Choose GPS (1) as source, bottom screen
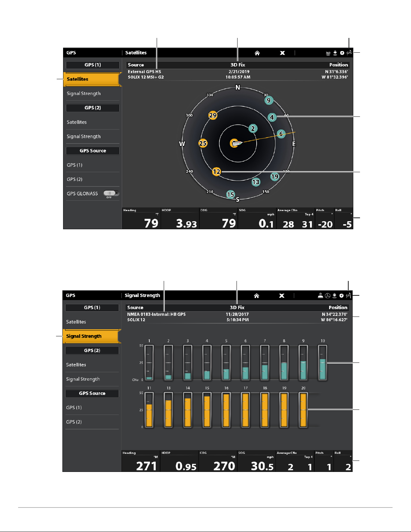The width and height of the screenshot is (411, 532). (x=92, y=407)
